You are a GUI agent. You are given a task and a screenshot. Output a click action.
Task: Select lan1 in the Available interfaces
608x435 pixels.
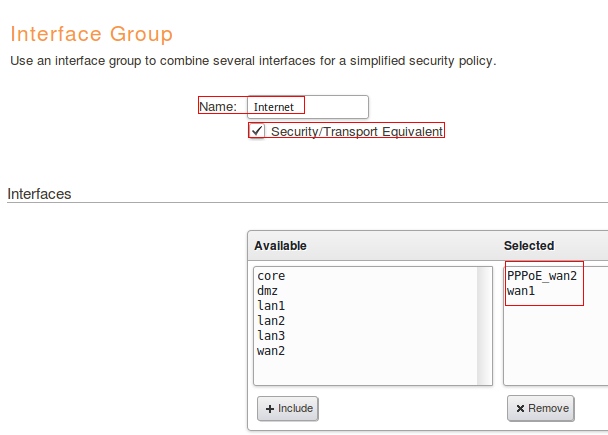(x=271, y=305)
